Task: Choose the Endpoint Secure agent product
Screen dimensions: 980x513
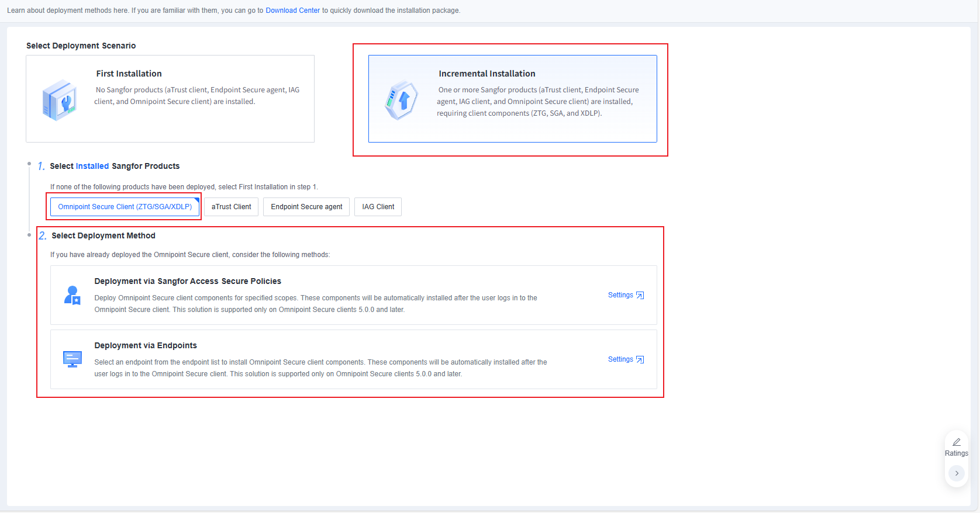Action: coord(306,207)
